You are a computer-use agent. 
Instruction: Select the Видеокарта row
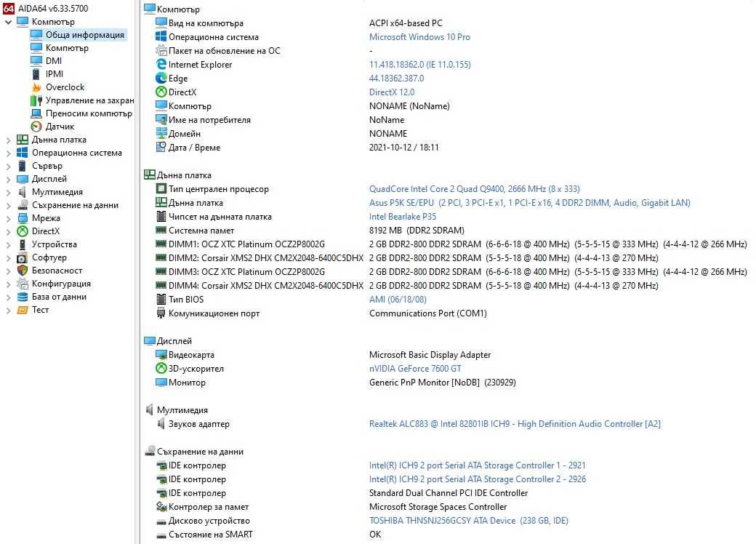point(323,355)
